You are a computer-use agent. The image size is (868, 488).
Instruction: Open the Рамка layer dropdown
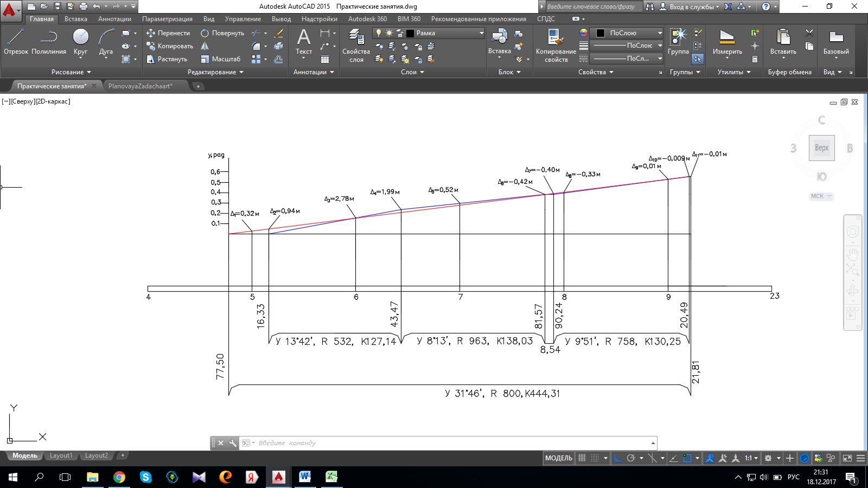coord(481,33)
